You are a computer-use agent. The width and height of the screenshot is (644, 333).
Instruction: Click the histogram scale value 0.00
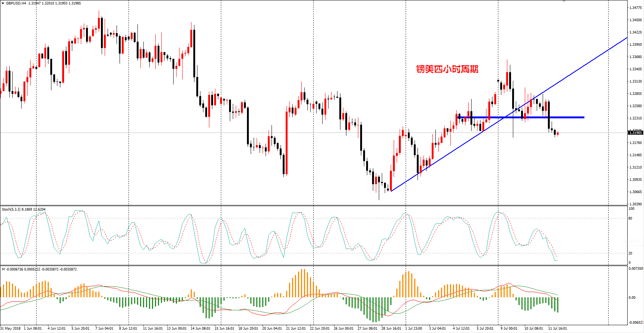tap(632, 298)
